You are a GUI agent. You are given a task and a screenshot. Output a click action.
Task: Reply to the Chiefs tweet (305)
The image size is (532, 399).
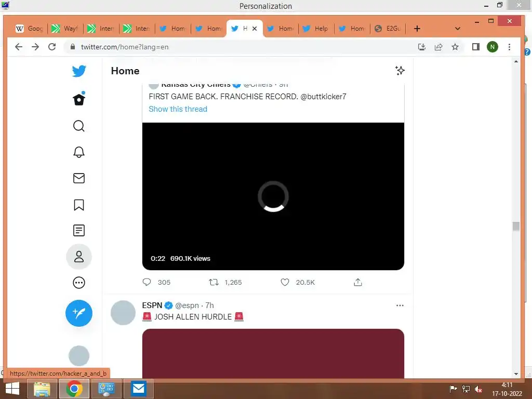click(147, 282)
